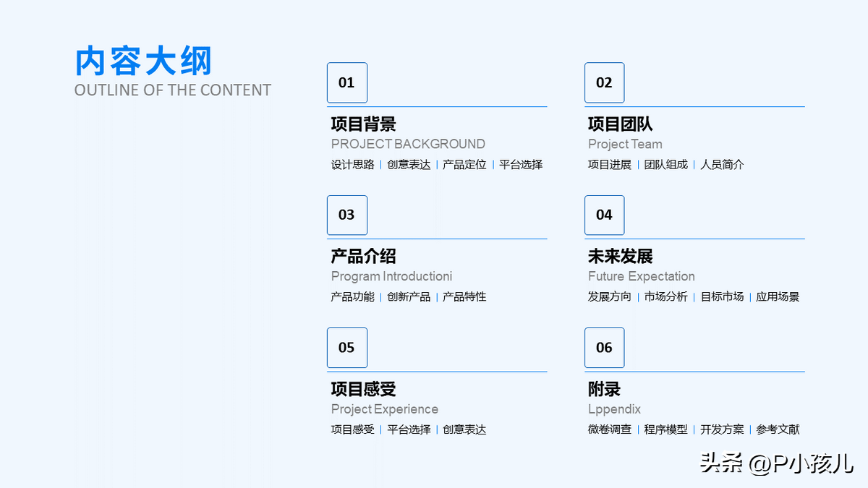Click the 项目团队 heading
This screenshot has height=488, width=868.
(621, 124)
